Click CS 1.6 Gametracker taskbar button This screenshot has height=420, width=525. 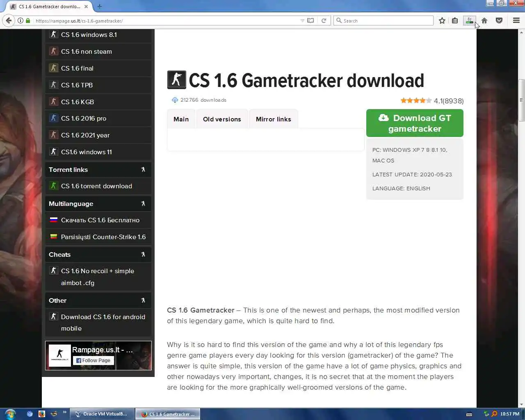(x=168, y=414)
